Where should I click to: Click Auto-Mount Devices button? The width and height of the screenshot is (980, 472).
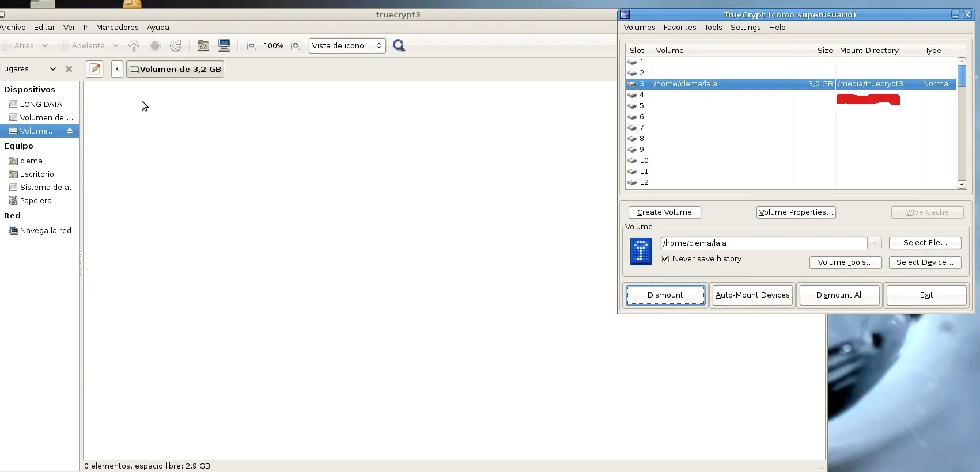point(752,295)
